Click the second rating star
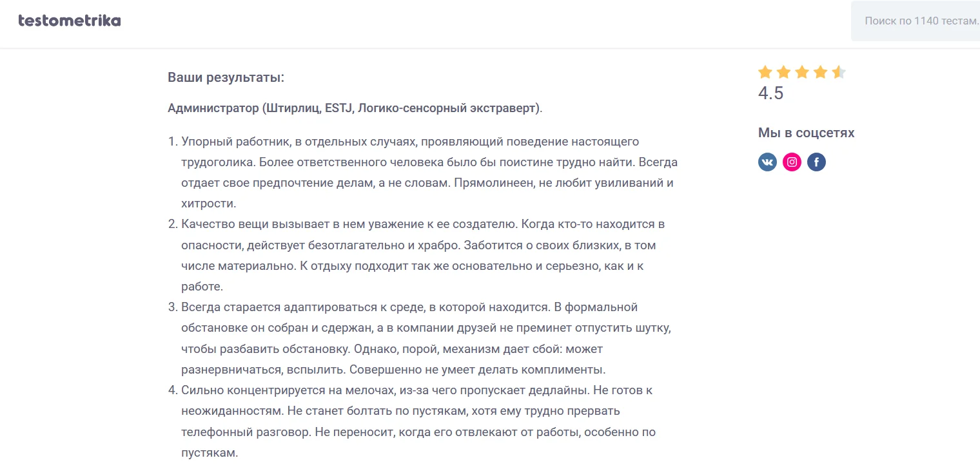The image size is (980, 476). click(x=784, y=72)
